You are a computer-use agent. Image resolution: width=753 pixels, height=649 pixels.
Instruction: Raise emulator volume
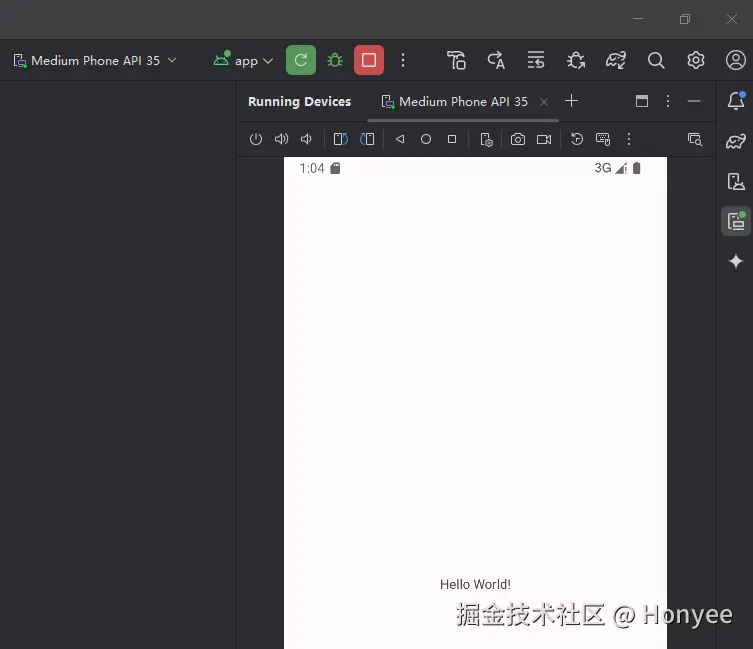pyautogui.click(x=281, y=139)
